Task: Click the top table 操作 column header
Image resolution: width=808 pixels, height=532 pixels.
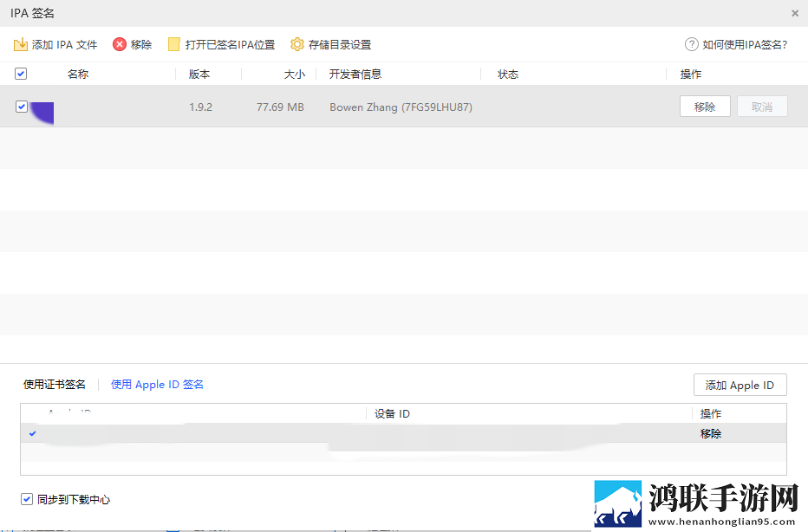Action: tap(690, 75)
